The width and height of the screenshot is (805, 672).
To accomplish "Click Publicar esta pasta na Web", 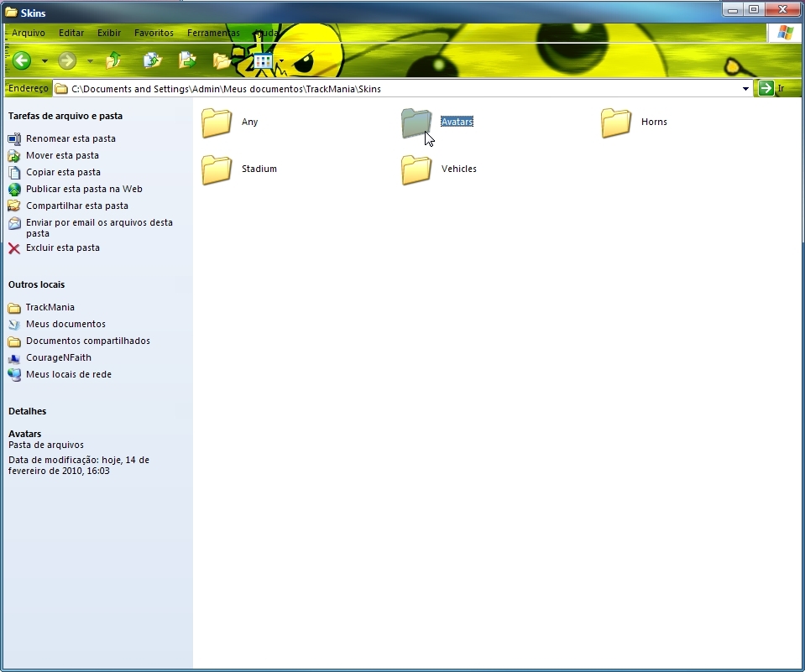I will point(84,189).
